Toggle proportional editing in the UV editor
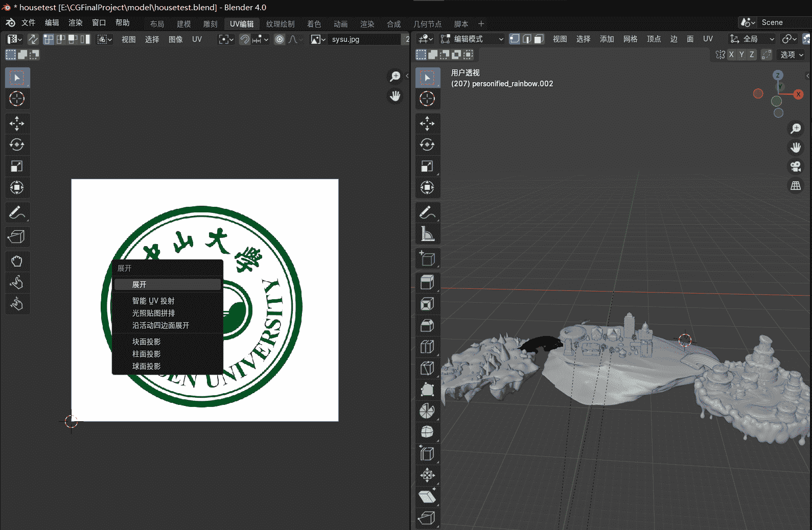 point(280,39)
